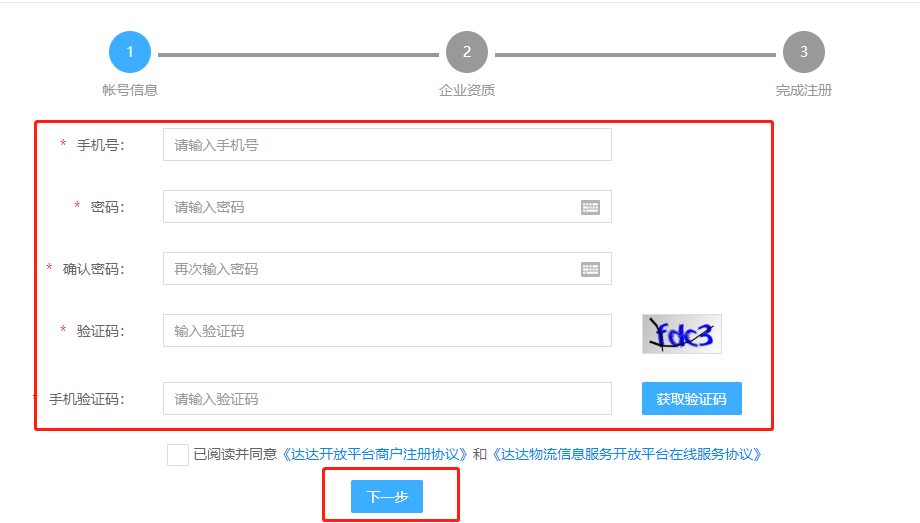Image resolution: width=920 pixels, height=523 pixels.
Task: Open the 达达开放平台商户注册协议 link
Action: click(x=376, y=454)
